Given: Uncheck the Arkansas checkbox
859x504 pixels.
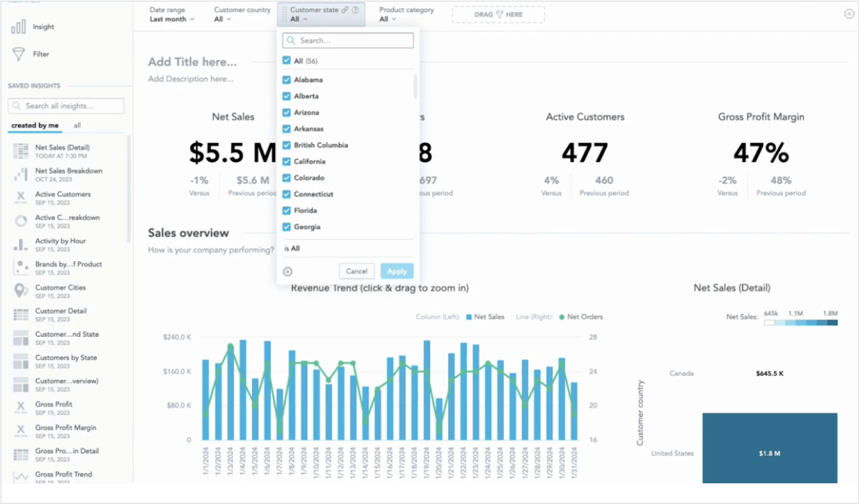Looking at the screenshot, I should [287, 129].
